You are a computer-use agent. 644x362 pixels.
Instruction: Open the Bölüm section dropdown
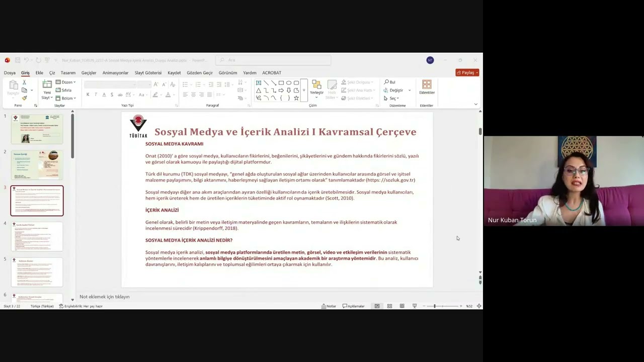tap(65, 98)
